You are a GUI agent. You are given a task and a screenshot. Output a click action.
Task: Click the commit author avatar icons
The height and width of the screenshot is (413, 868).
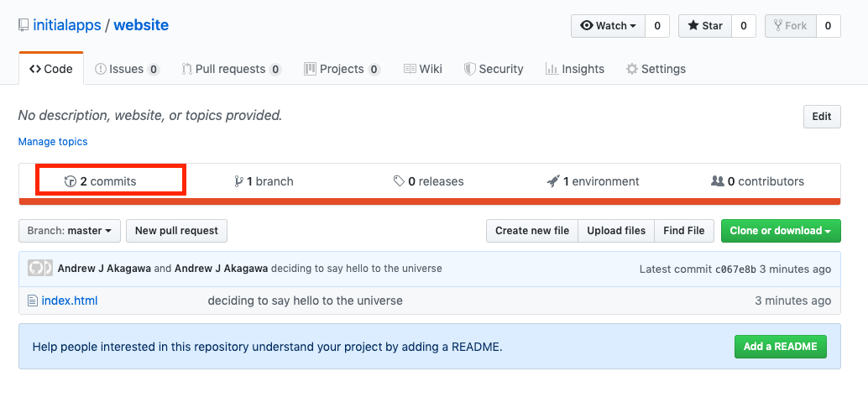click(x=39, y=269)
